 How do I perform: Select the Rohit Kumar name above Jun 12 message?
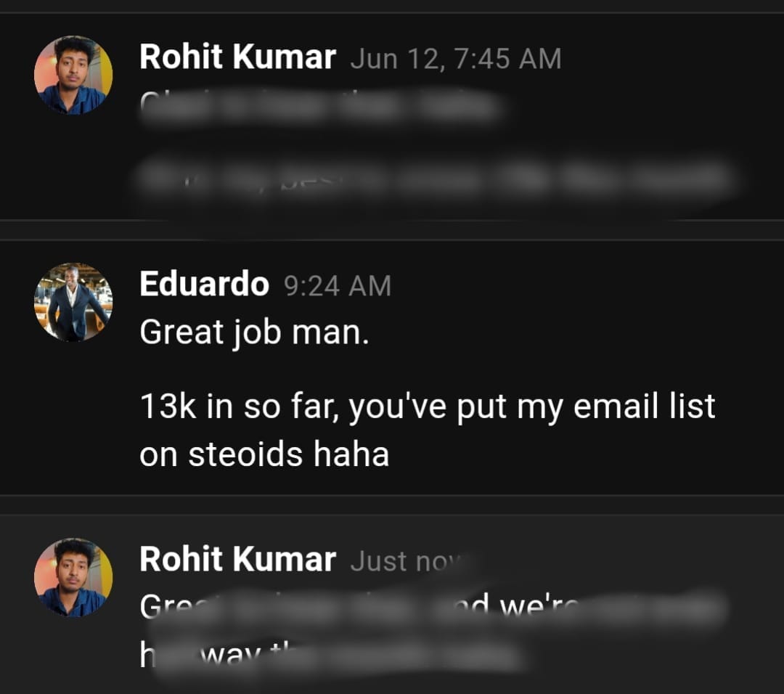[x=237, y=57]
